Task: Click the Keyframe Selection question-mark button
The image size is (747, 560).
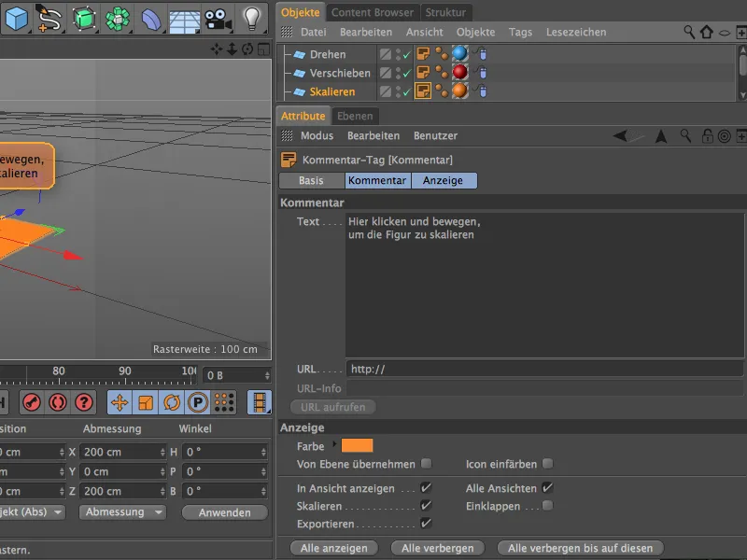Action: pyautogui.click(x=84, y=403)
